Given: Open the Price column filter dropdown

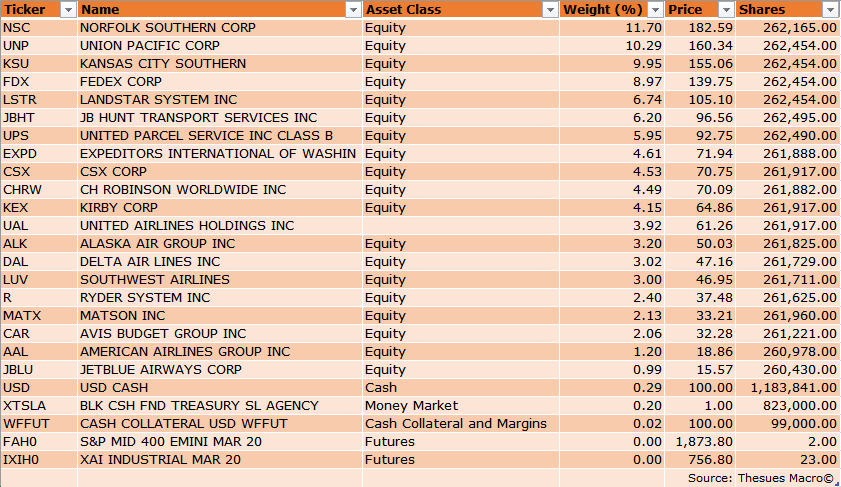Looking at the screenshot, I should pos(726,10).
